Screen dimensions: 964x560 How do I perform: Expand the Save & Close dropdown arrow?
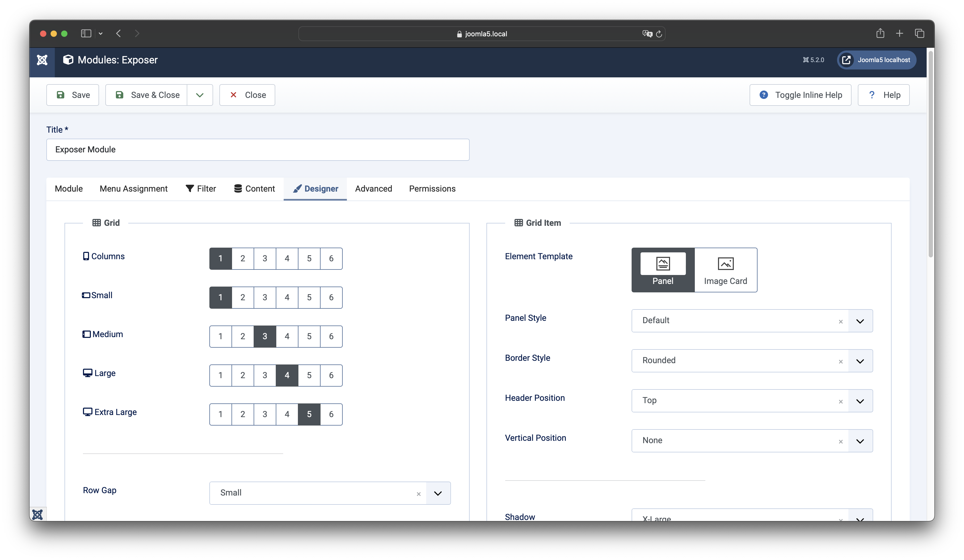[200, 95]
